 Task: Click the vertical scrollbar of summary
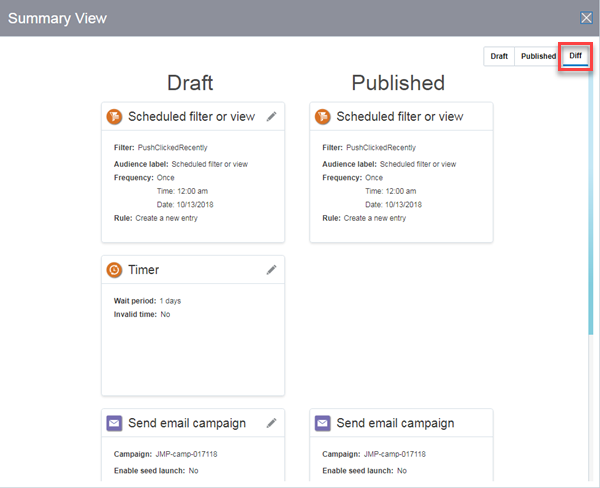[590, 200]
